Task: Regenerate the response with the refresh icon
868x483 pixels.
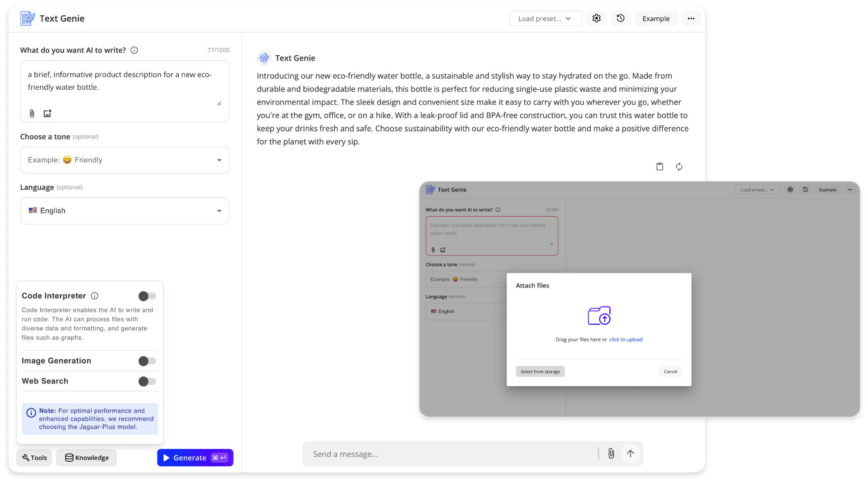Action: point(679,166)
